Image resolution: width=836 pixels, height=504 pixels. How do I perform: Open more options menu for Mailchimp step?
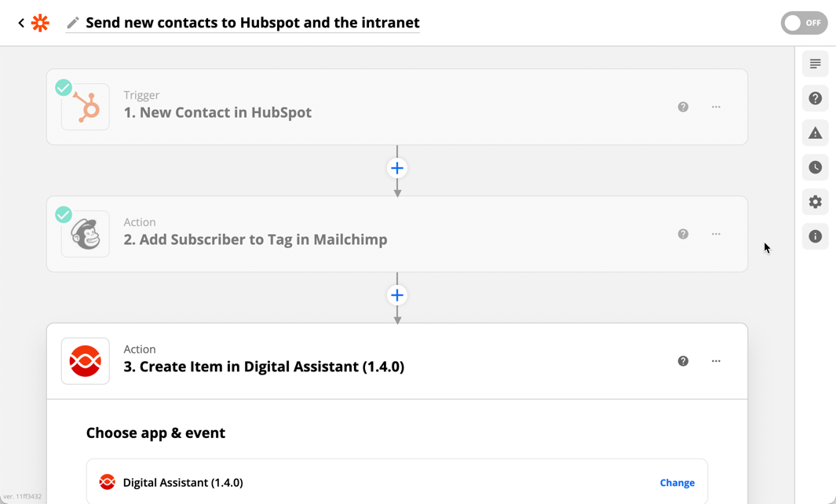[716, 234]
